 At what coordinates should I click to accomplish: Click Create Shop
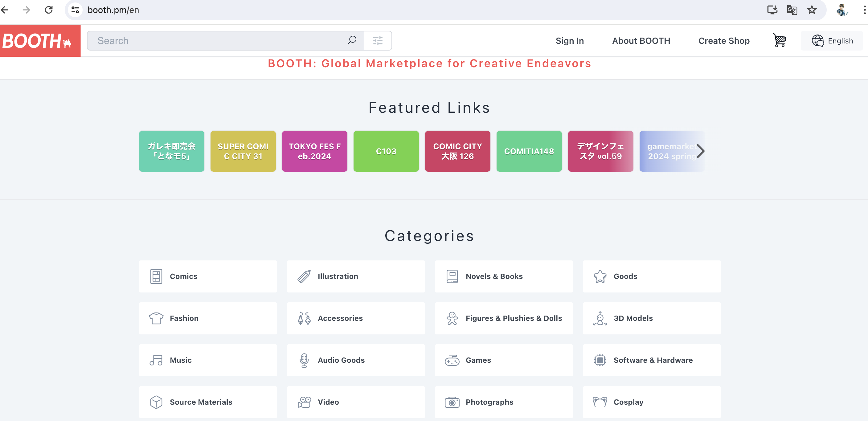(724, 40)
